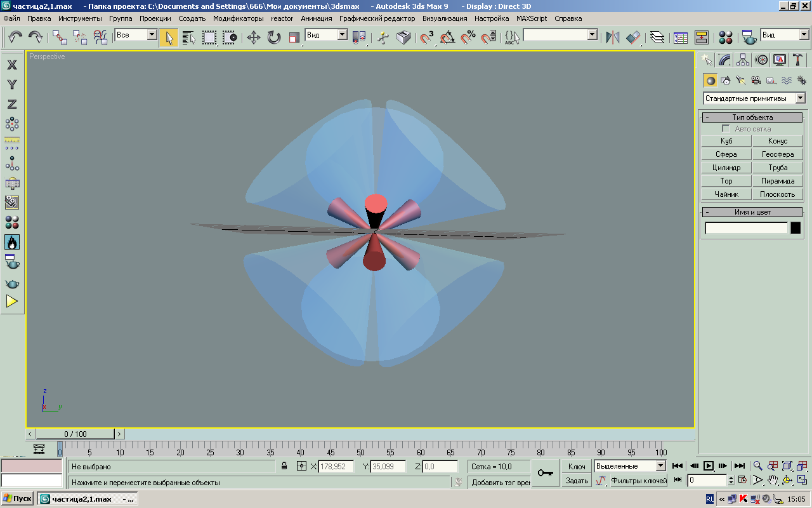The height and width of the screenshot is (508, 812).
Task: Collapse the Тип объекта rollout
Action: tap(752, 117)
